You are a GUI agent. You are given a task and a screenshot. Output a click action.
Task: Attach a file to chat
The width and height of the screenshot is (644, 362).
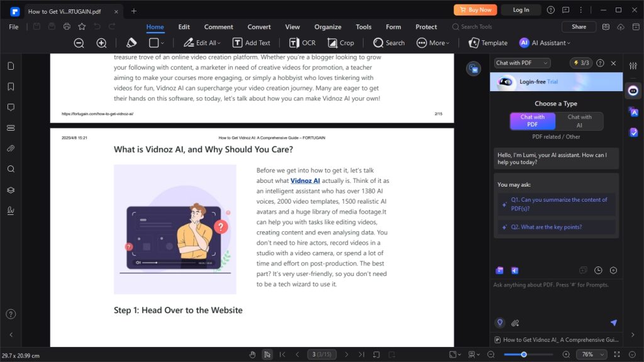click(515, 323)
